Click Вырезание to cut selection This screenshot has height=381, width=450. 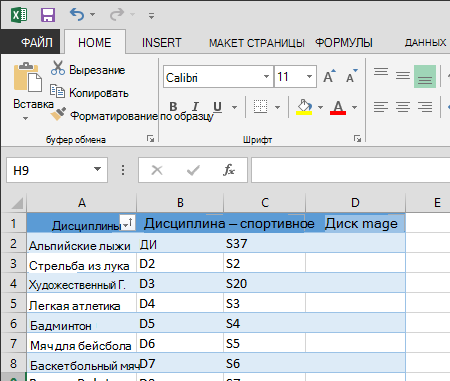click(x=88, y=69)
